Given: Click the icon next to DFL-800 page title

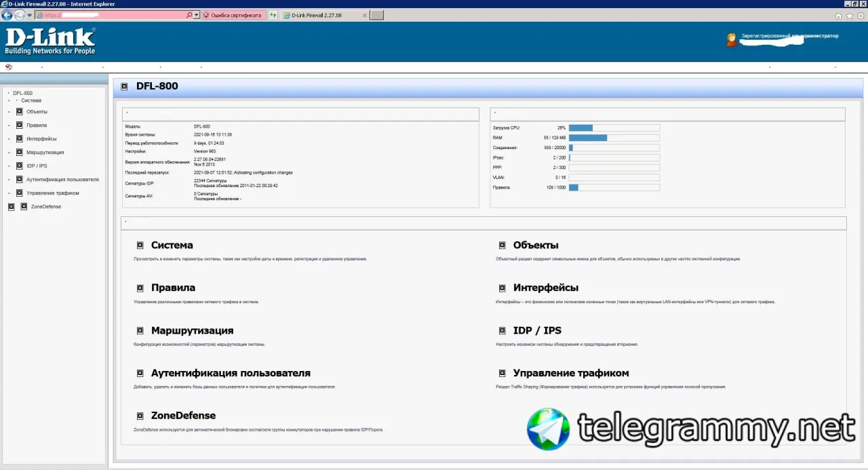Looking at the screenshot, I should point(124,86).
